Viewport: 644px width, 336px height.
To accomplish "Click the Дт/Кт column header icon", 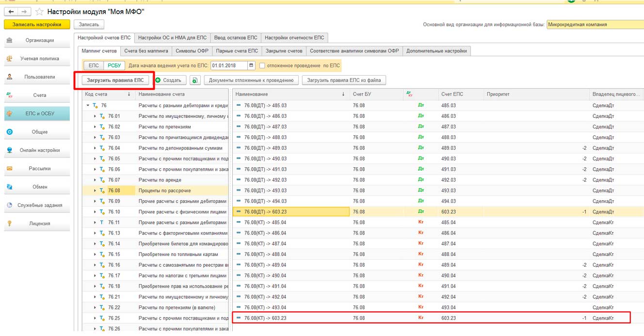I will click(x=409, y=94).
